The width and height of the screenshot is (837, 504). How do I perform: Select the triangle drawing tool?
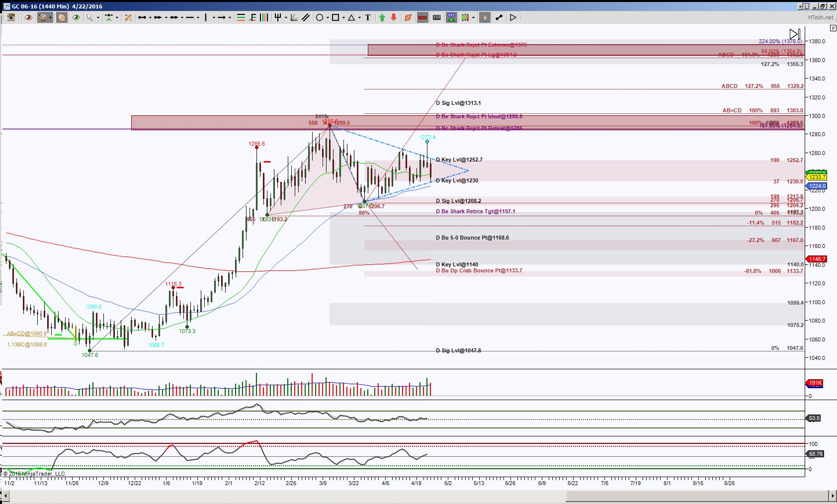[x=351, y=17]
